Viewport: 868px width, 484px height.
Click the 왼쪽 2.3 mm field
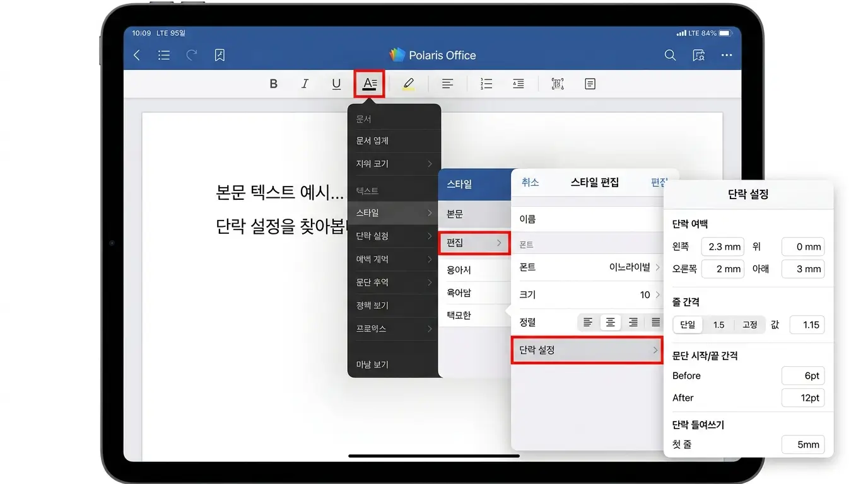click(723, 247)
